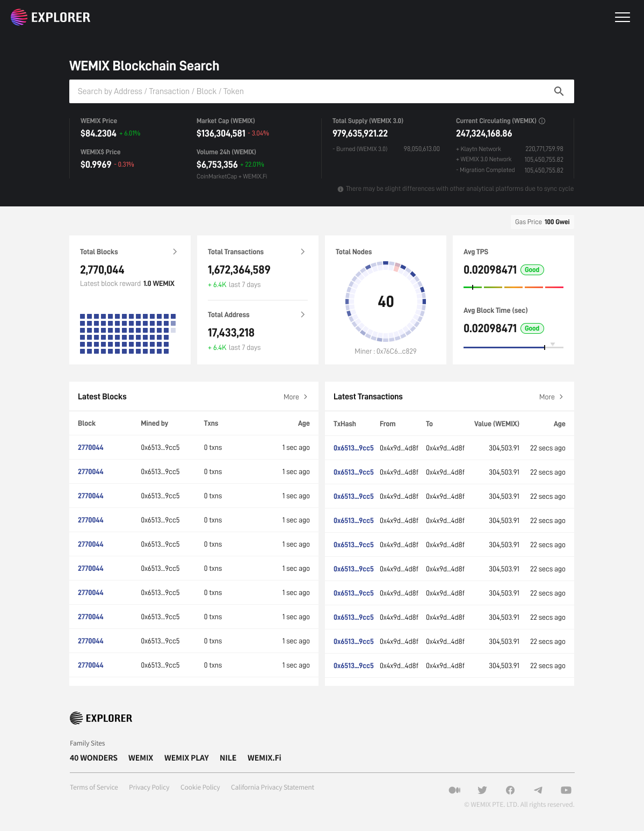
Task: Click Volume 24h $6,753,356 value
Action: tap(217, 164)
